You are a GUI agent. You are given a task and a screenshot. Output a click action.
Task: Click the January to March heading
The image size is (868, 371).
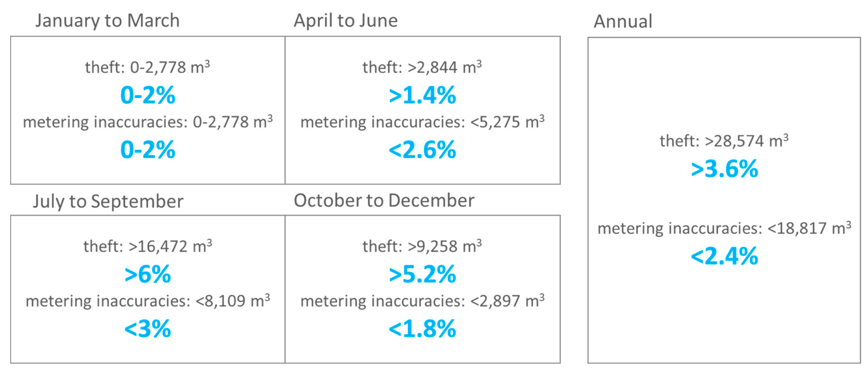point(108,21)
